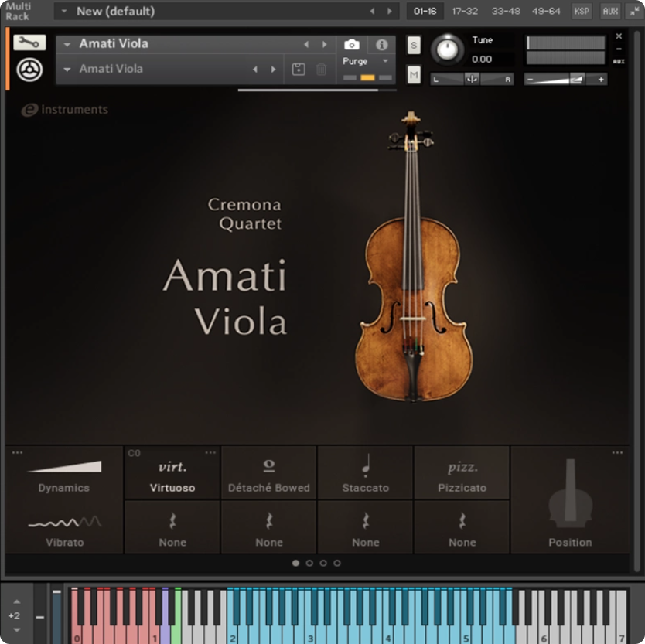Solo the instrument with the S button
Image resolution: width=645 pixels, height=644 pixels.
click(414, 46)
